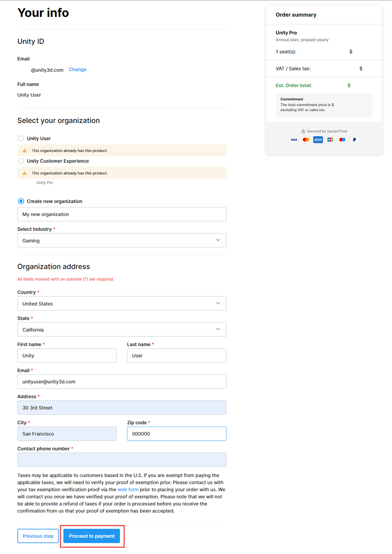Click the JCB card icon

pyautogui.click(x=330, y=140)
